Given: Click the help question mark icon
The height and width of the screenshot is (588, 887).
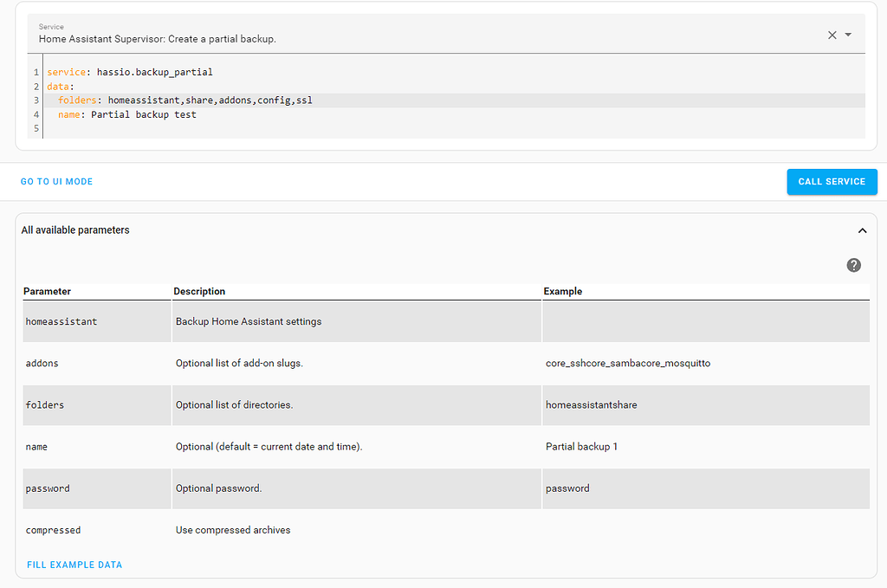Looking at the screenshot, I should (x=854, y=265).
